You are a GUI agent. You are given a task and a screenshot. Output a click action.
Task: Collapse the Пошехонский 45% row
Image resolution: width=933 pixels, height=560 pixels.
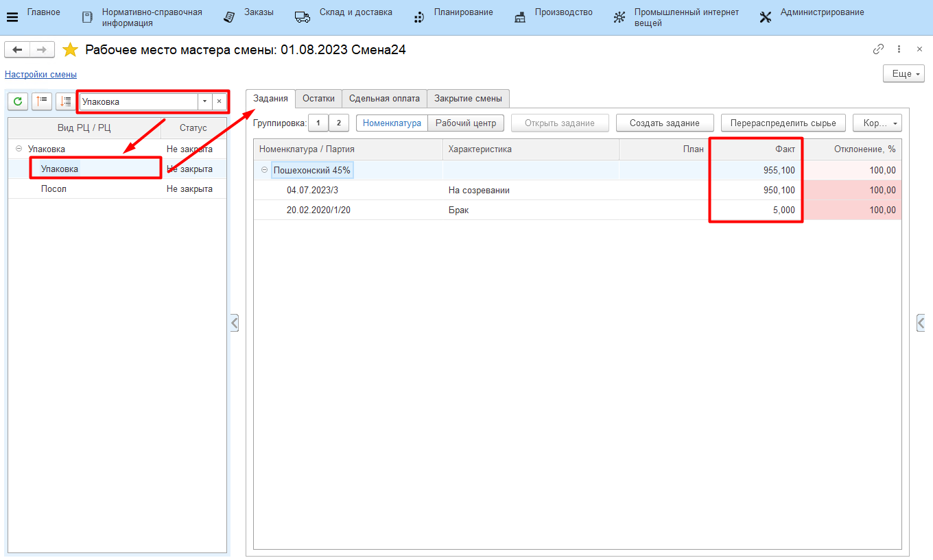pyautogui.click(x=265, y=170)
